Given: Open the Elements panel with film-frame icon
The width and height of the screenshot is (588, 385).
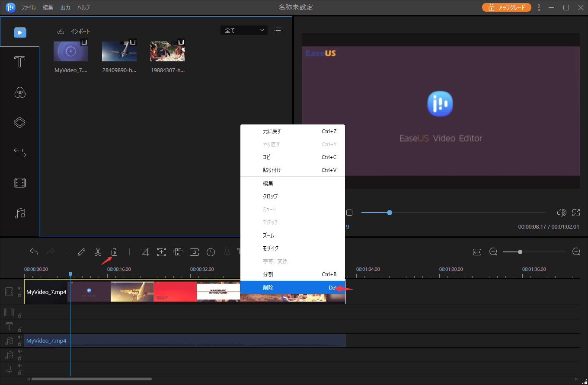Looking at the screenshot, I should coord(20,183).
